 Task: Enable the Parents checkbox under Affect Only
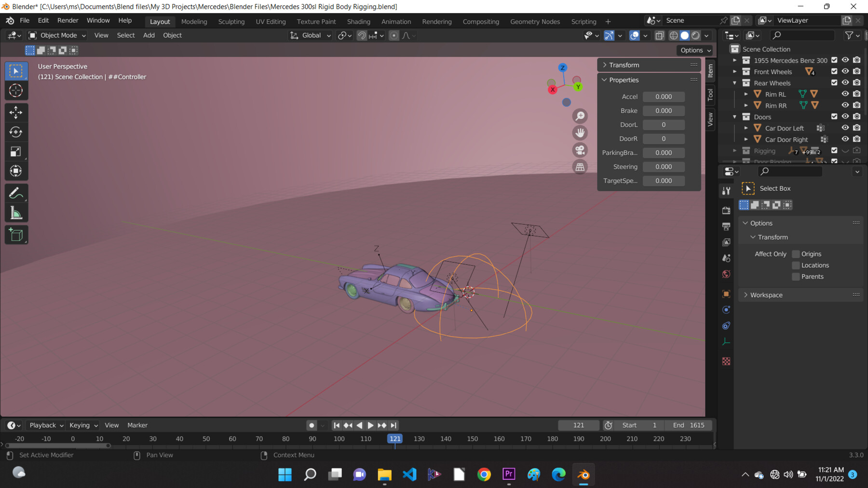click(796, 277)
